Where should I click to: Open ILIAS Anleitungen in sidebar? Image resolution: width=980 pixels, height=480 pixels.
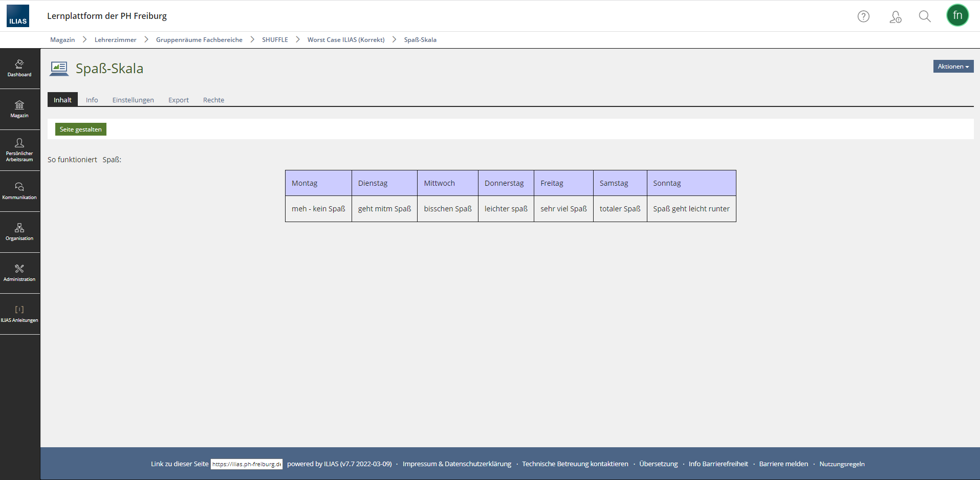click(x=19, y=314)
